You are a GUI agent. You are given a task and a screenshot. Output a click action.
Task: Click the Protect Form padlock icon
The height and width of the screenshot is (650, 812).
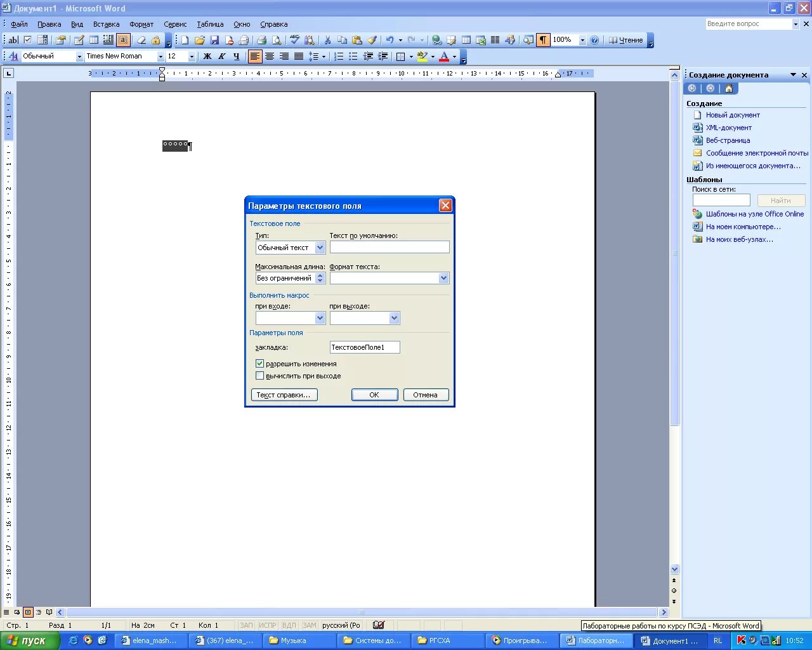155,40
